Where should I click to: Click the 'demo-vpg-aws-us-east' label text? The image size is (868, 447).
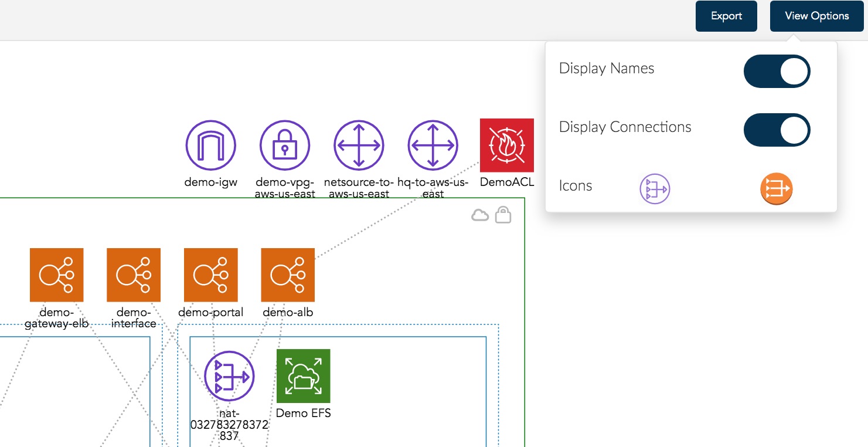[285, 188]
